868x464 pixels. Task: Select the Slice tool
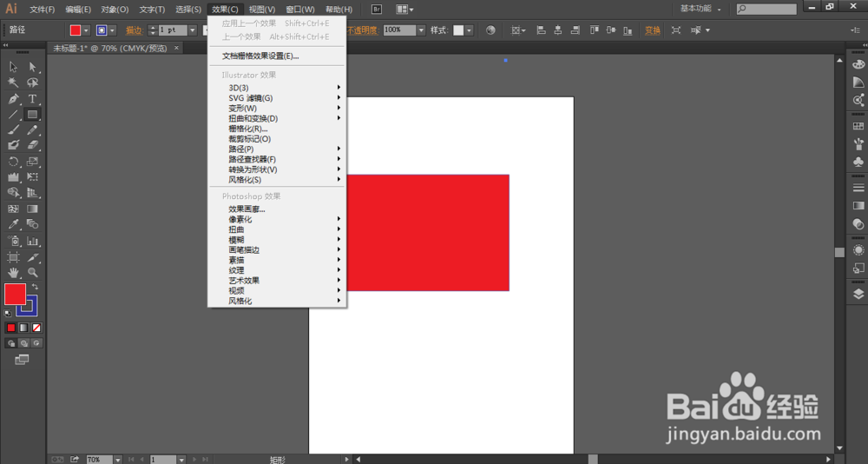tap(33, 257)
